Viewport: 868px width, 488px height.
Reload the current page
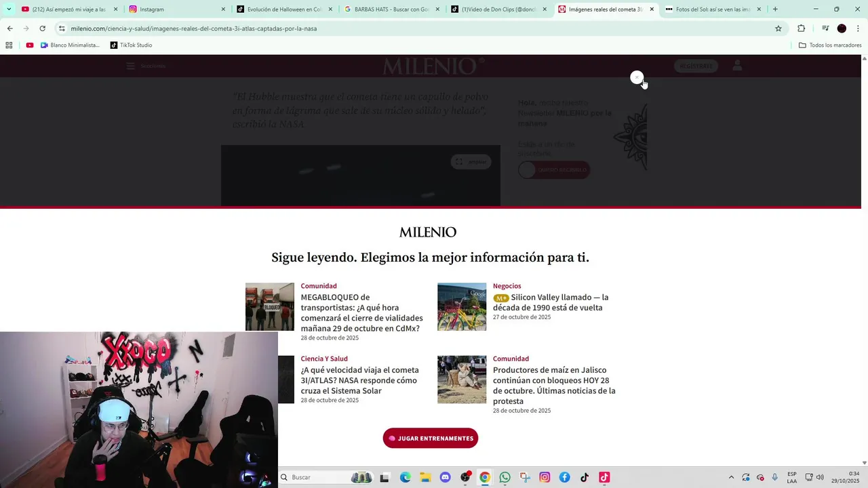point(42,28)
